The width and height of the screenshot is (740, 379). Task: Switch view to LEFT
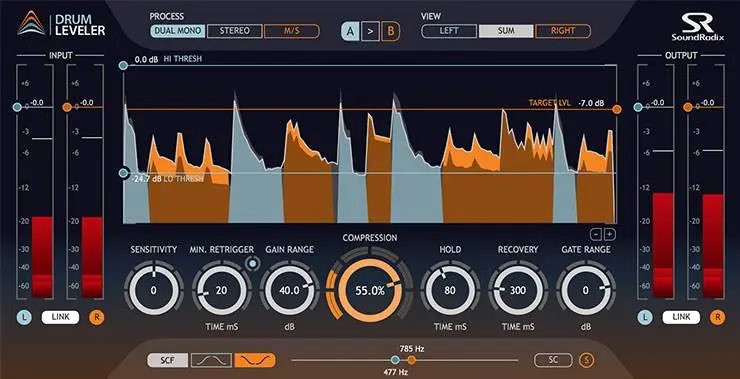point(449,31)
